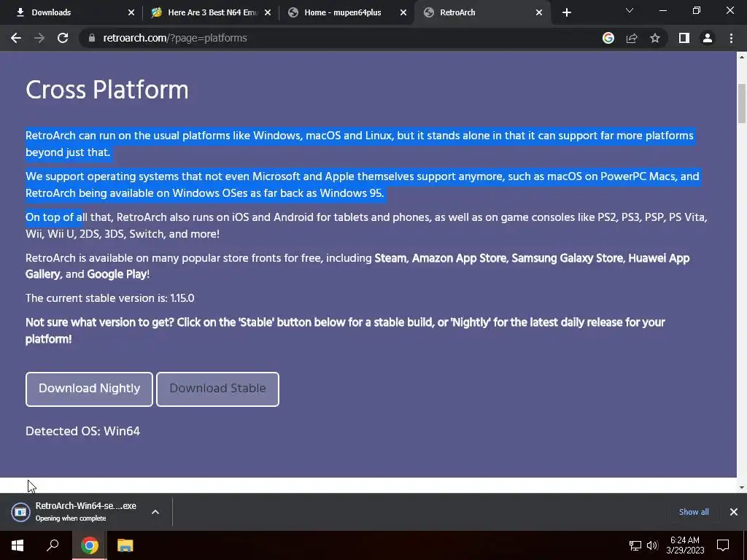Open the RetroArch-Win64 exe download item
Image resolution: width=747 pixels, height=560 pixels.
74,512
